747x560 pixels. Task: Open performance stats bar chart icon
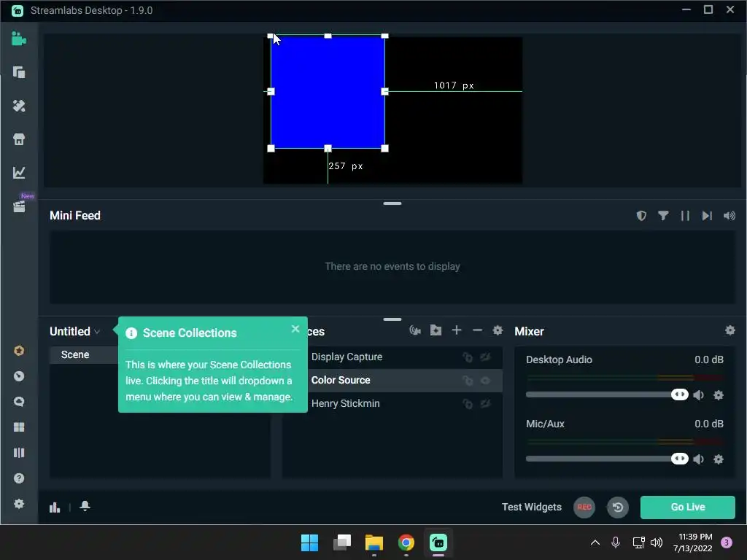tap(55, 507)
